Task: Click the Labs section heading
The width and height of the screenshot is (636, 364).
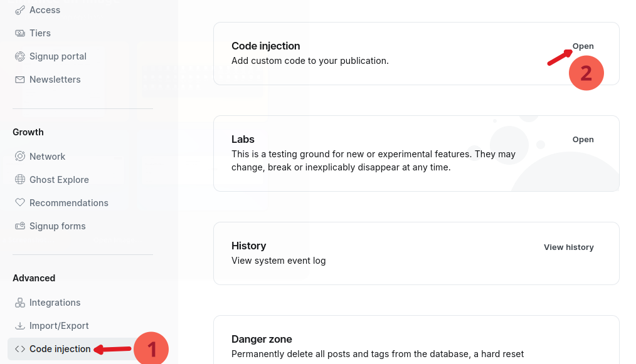Action: point(243,139)
